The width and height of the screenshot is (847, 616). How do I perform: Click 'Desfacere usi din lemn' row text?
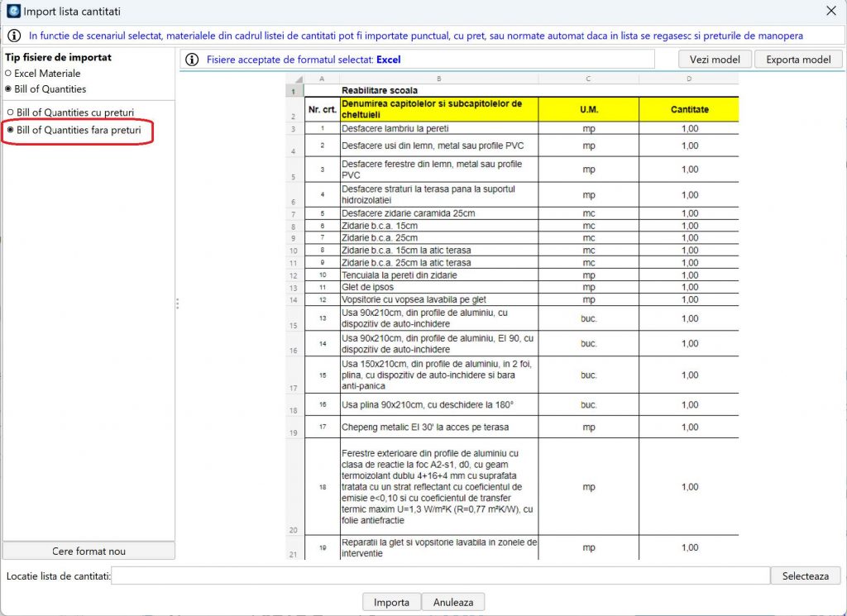pos(433,146)
